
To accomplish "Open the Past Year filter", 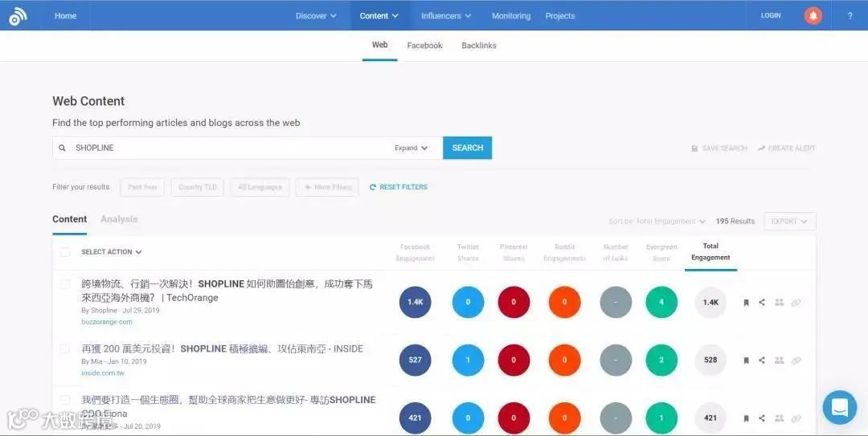I will click(142, 187).
